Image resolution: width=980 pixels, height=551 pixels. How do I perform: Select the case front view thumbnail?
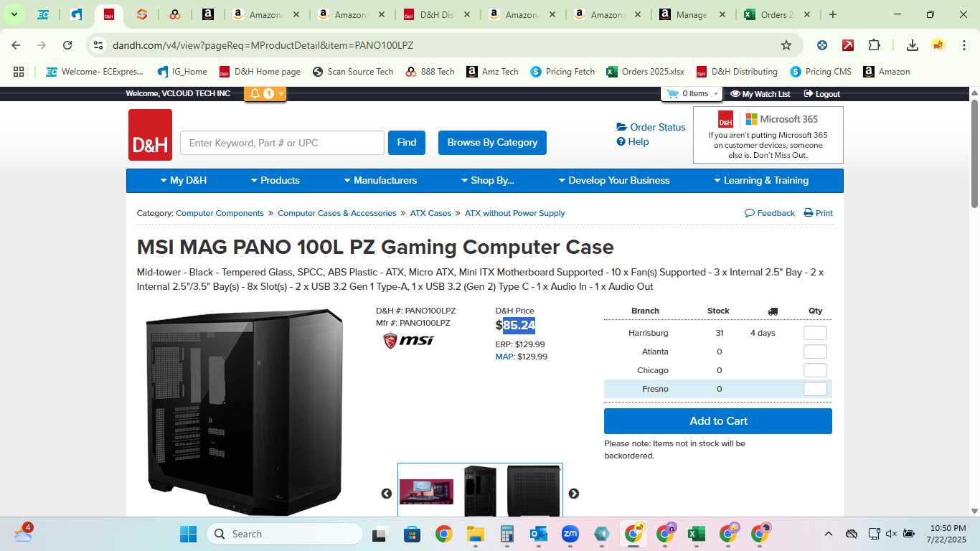pyautogui.click(x=480, y=491)
